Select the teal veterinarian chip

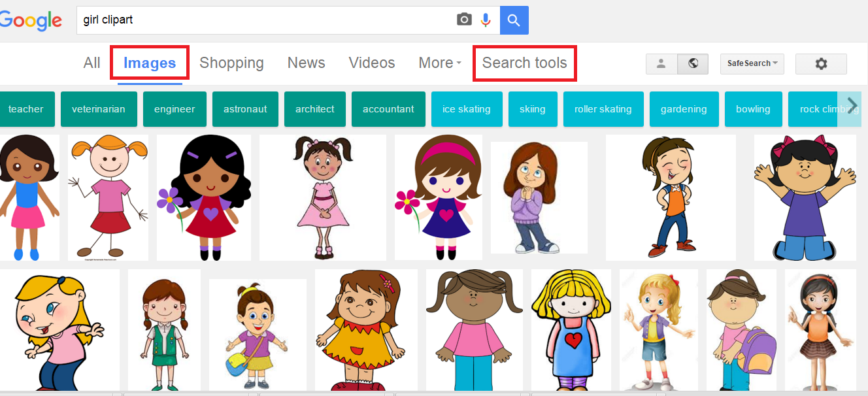click(x=99, y=109)
